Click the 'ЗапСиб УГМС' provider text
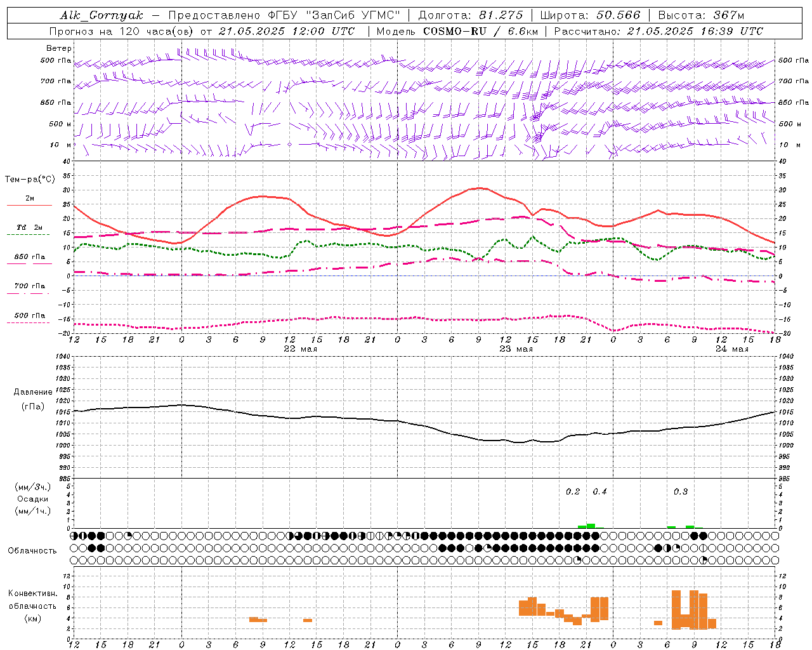 [354, 15]
